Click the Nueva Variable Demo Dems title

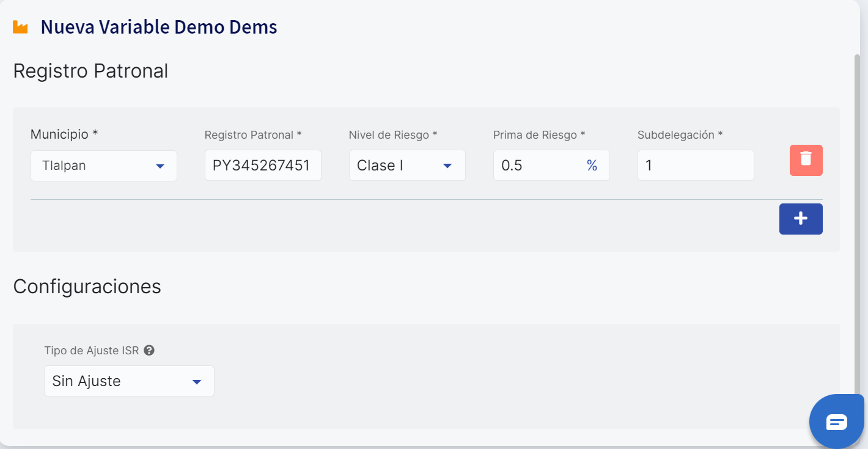(x=159, y=27)
